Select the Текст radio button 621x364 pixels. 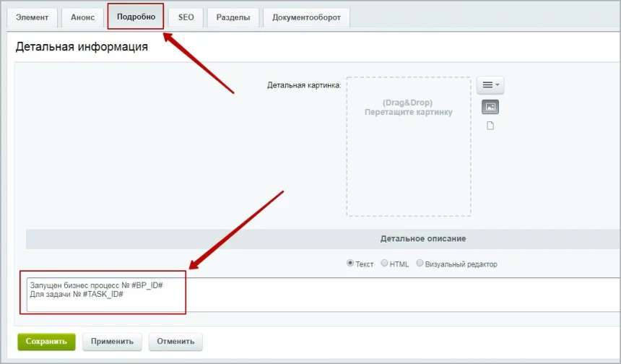[351, 264]
